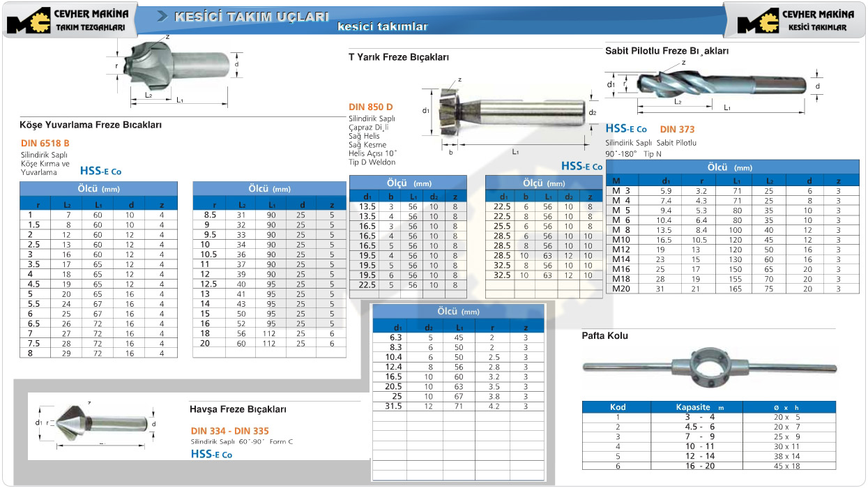
Task: Click the Kapasite column header
Action: coord(696,406)
